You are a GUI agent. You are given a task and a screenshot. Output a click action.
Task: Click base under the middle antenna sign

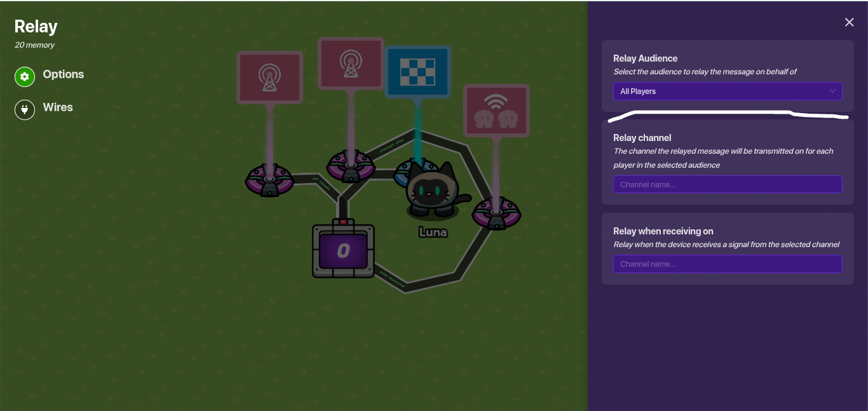coord(350,166)
